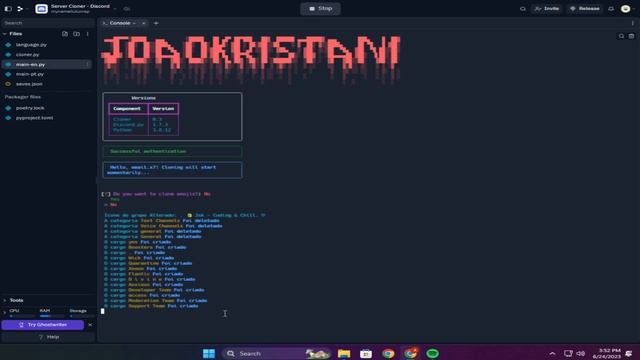Open the Windows Start menu
Screen dimensions: 640x360
pyautogui.click(x=209, y=353)
